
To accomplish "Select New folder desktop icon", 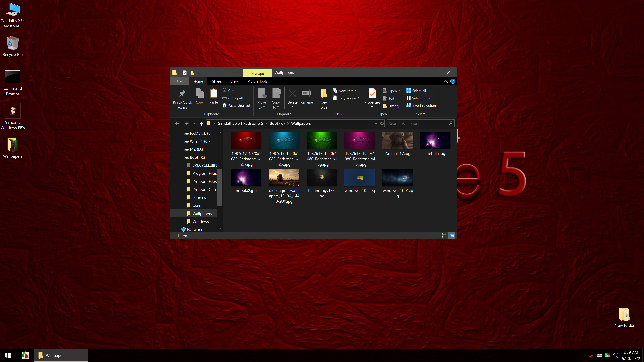I will pyautogui.click(x=624, y=317).
